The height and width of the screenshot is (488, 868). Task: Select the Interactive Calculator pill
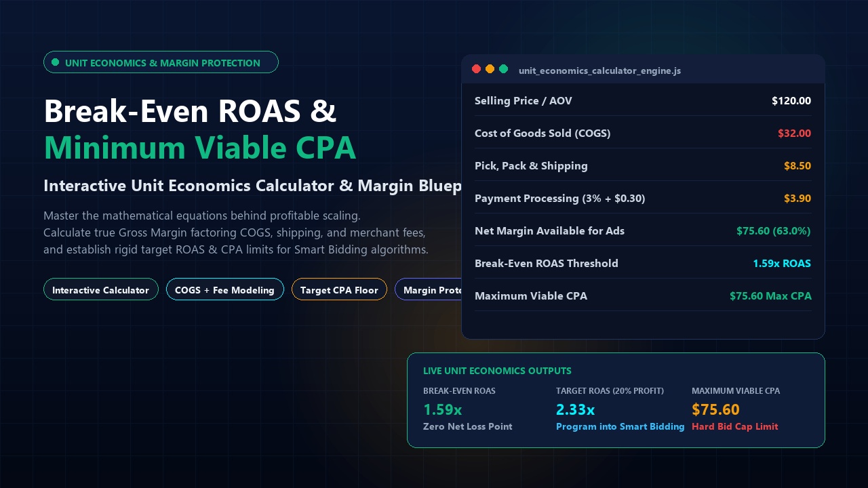click(x=100, y=289)
